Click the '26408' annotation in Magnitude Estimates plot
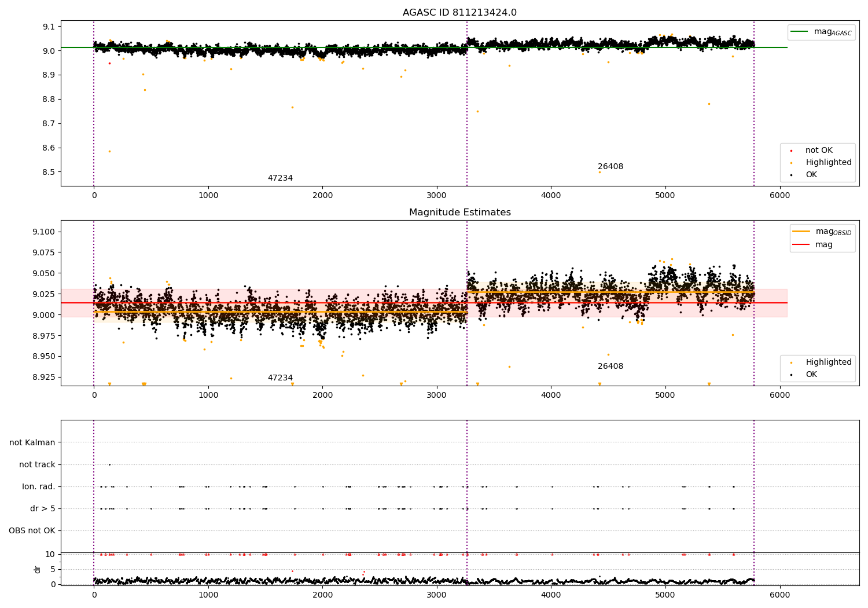The height and width of the screenshot is (608, 868). point(610,367)
